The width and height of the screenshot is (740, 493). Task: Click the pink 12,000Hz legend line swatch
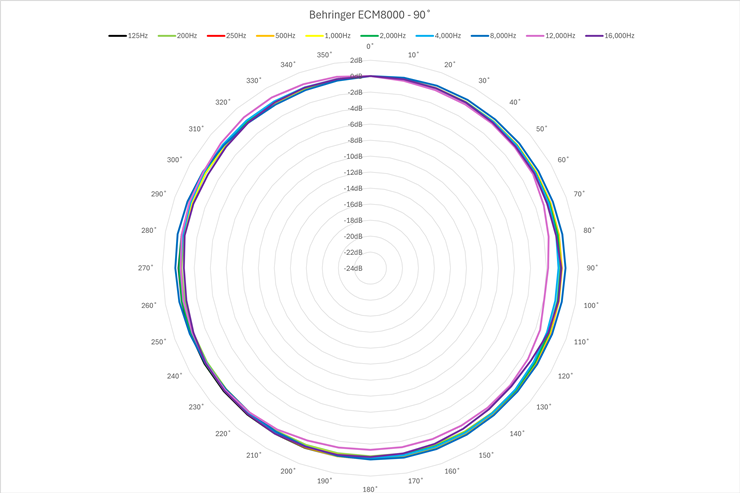pos(535,35)
